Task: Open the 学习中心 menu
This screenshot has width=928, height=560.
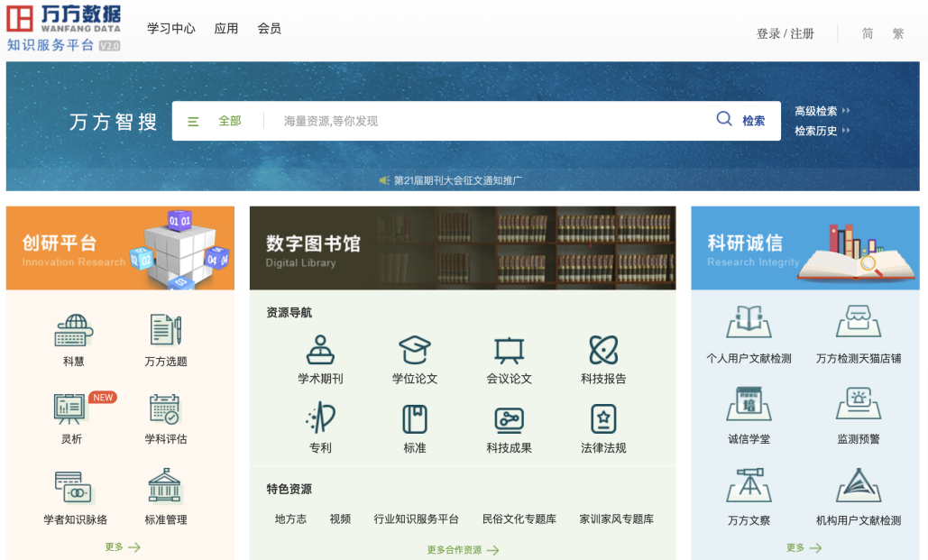Action: coord(171,29)
